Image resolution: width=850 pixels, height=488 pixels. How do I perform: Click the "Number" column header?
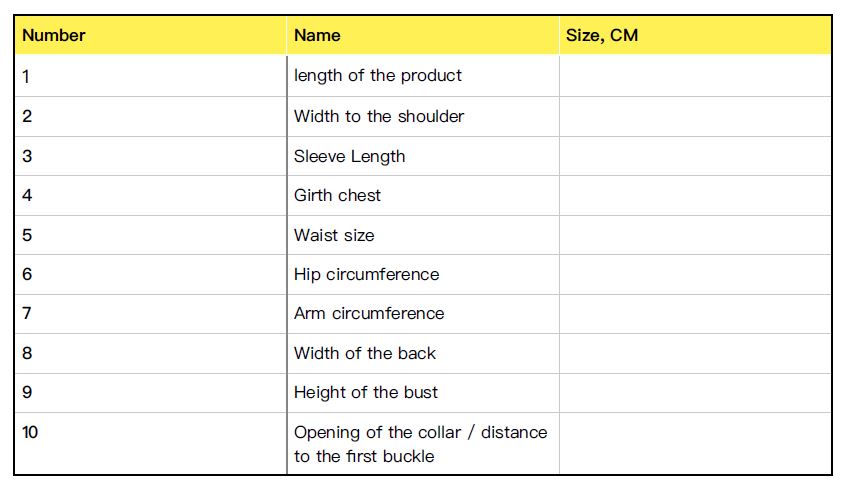pyautogui.click(x=54, y=35)
